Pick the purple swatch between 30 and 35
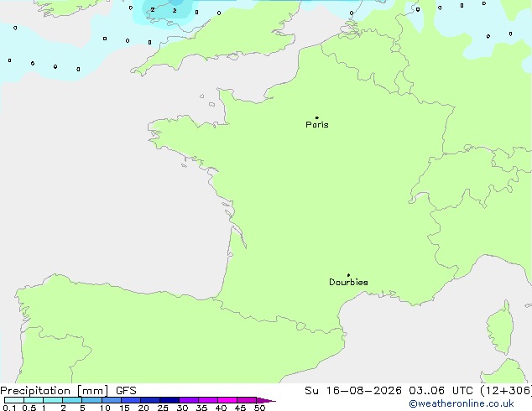Screen dimensions: 532x411 tap(189, 400)
